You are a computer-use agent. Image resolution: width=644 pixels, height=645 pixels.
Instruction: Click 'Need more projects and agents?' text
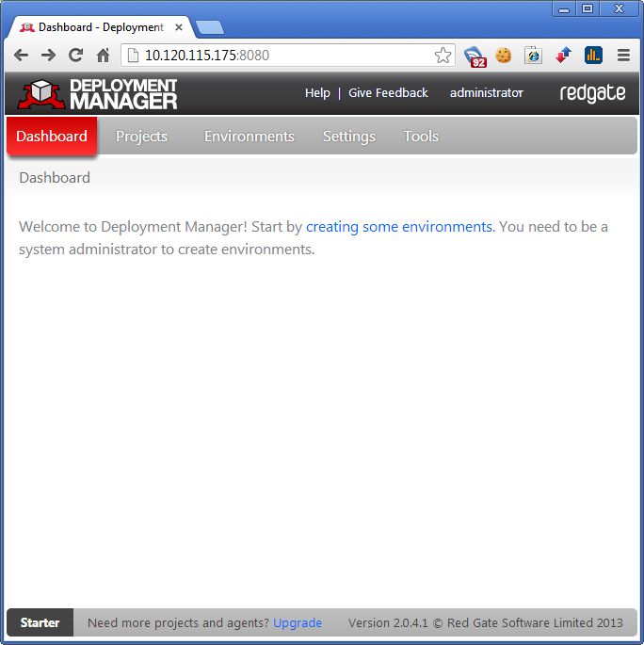(178, 622)
